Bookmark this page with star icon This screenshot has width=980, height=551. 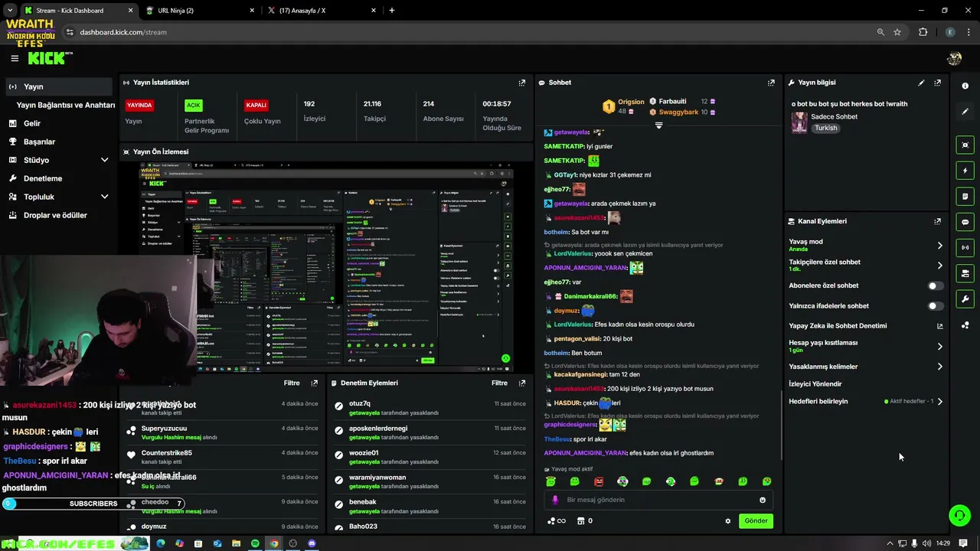coord(897,32)
